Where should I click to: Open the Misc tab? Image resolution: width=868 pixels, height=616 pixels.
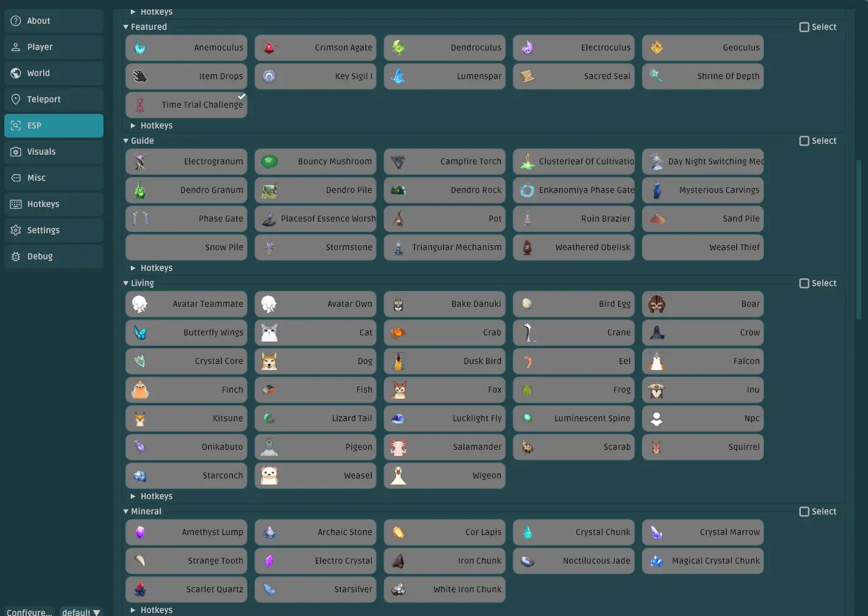coord(54,178)
